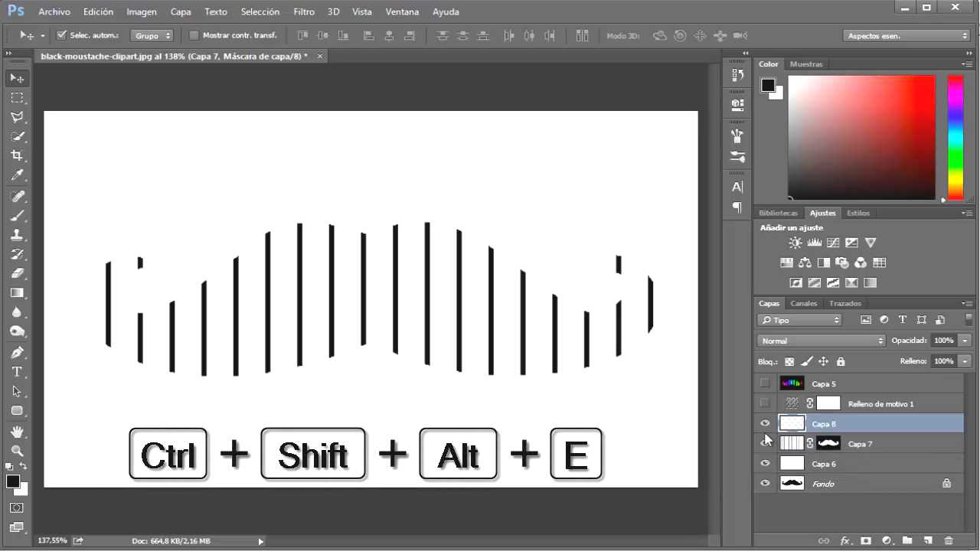The image size is (980, 551).
Task: Expand the Color panel options menu
Action: point(967,64)
